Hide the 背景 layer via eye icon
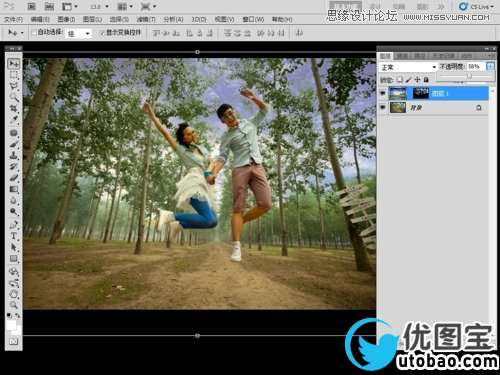Image resolution: width=500 pixels, height=375 pixels. (x=383, y=107)
